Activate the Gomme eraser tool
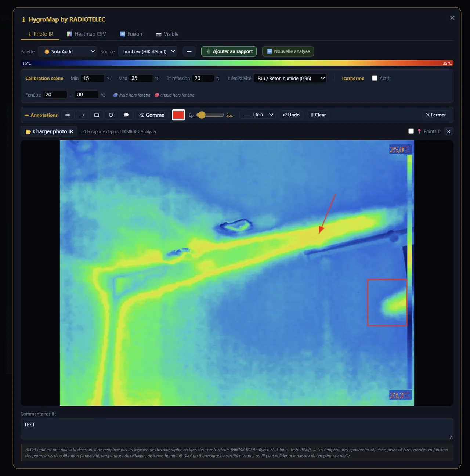470x476 pixels. tap(152, 115)
